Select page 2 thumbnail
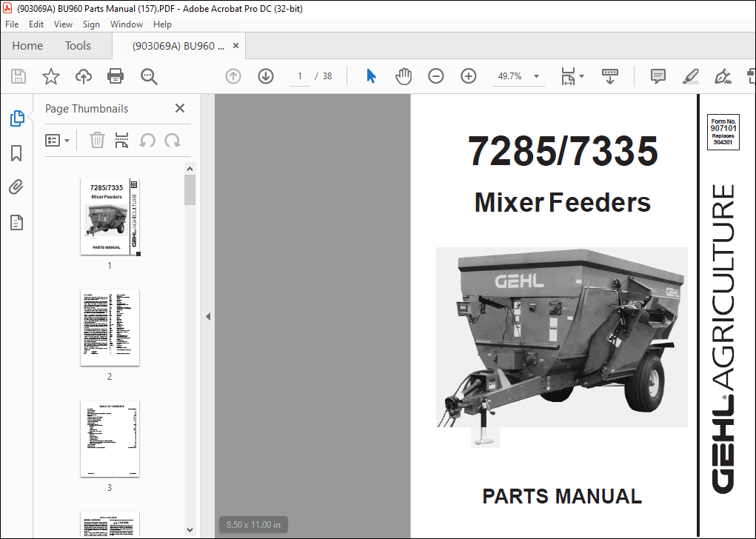Screen dimensions: 756x539 [x=110, y=327]
